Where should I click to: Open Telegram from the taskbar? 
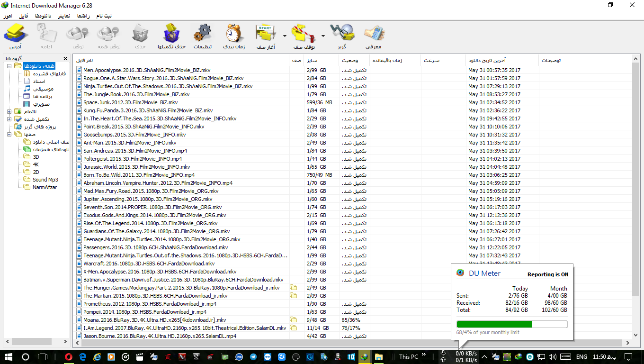coord(253,356)
